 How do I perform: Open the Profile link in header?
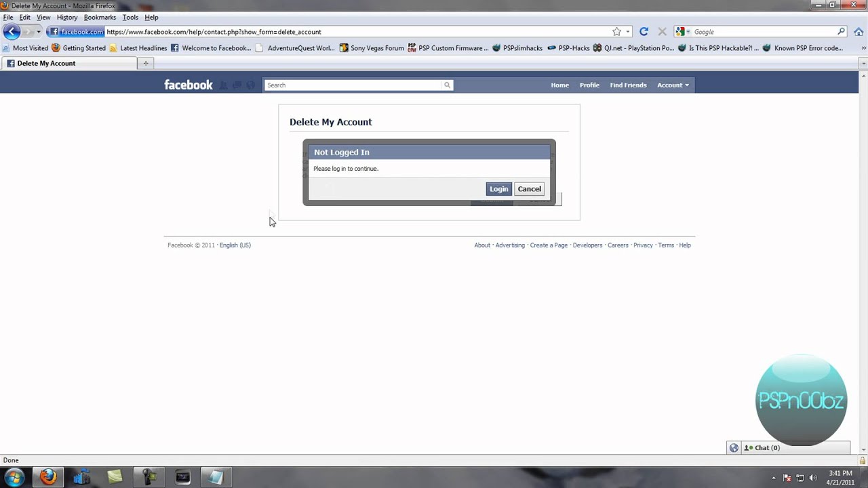point(589,85)
